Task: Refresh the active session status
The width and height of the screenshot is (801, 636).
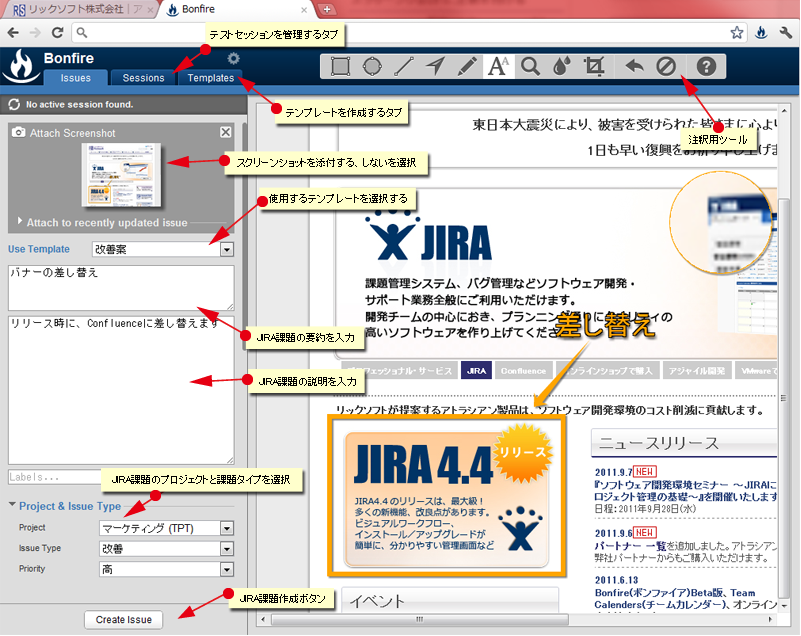Action: (14, 104)
